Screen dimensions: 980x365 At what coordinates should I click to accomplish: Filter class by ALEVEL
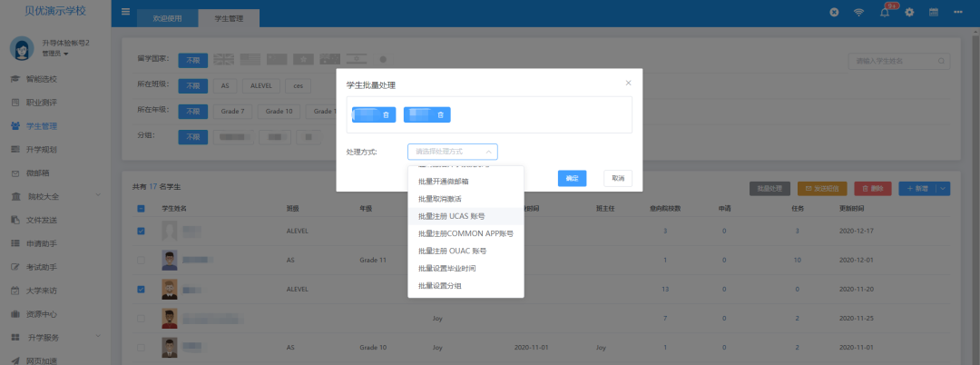[261, 85]
